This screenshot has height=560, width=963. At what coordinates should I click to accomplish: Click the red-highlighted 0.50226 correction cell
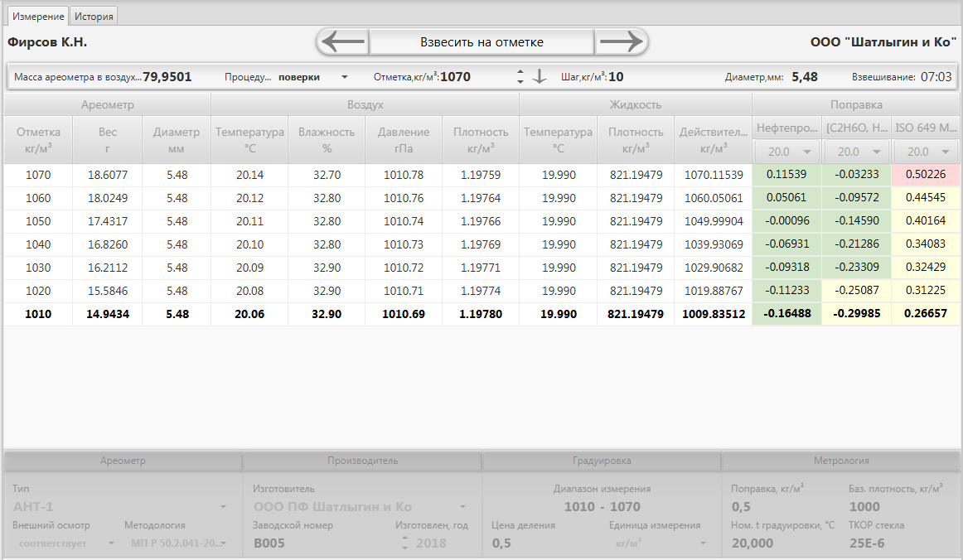[926, 175]
